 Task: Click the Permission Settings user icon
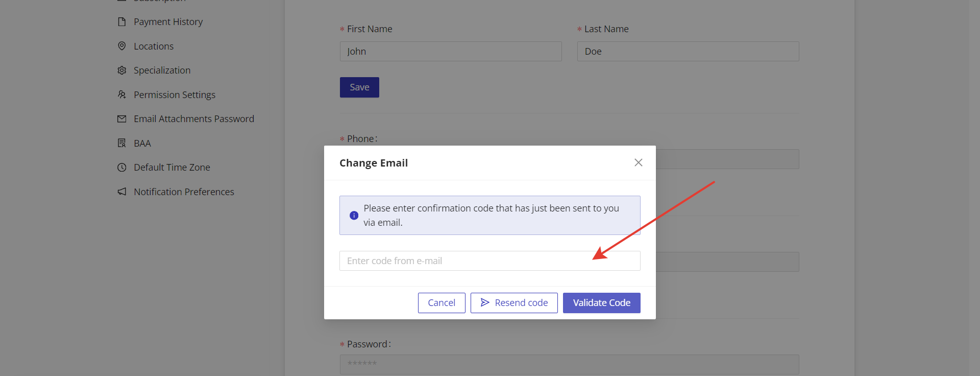[x=121, y=95]
